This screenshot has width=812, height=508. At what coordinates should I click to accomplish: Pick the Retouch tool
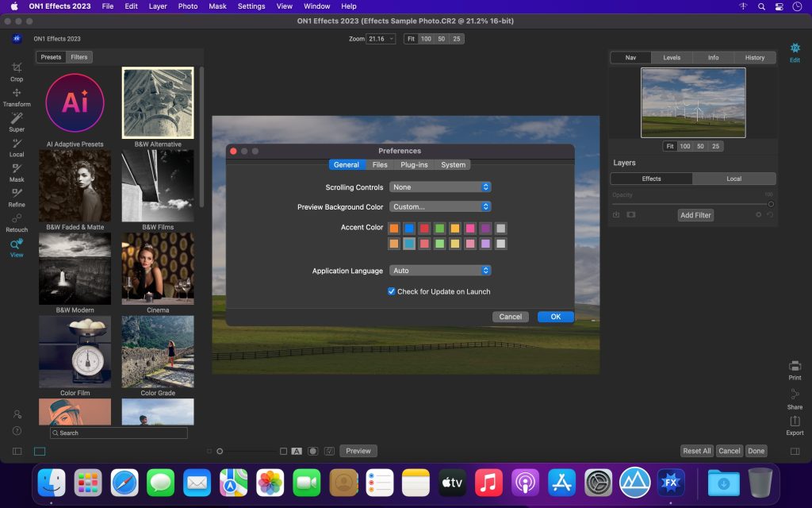[17, 221]
